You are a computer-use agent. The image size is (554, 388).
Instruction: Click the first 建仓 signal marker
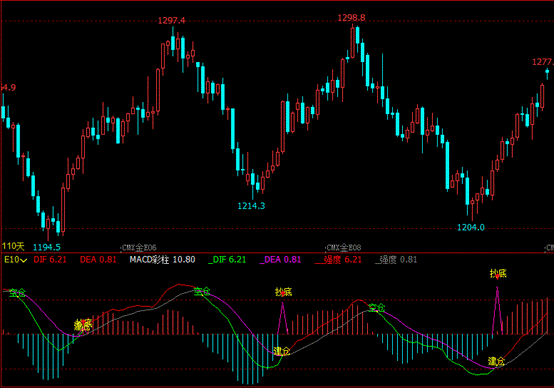[x=282, y=351]
